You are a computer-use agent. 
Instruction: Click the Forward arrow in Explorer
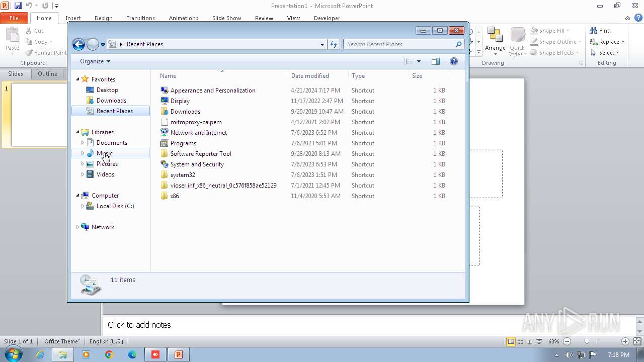(x=93, y=44)
